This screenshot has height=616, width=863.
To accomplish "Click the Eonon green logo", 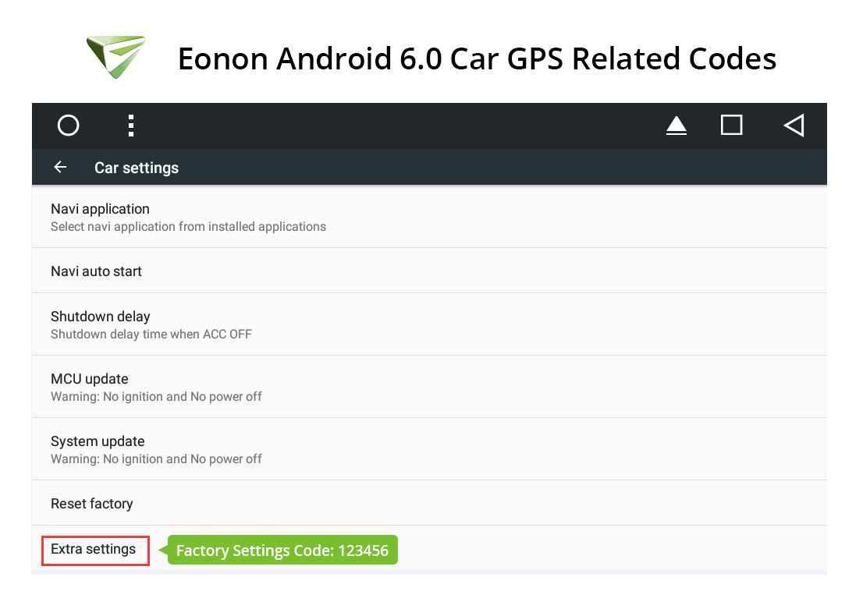I will (x=116, y=57).
